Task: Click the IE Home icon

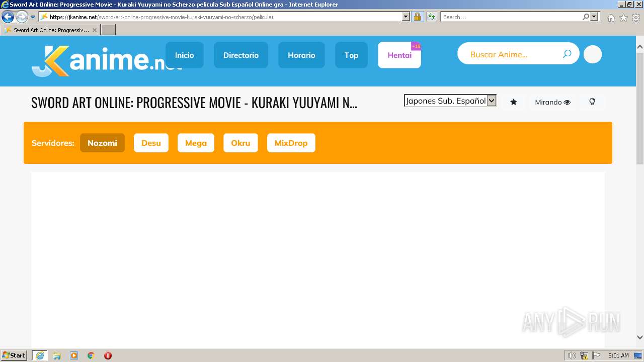Action: (611, 18)
